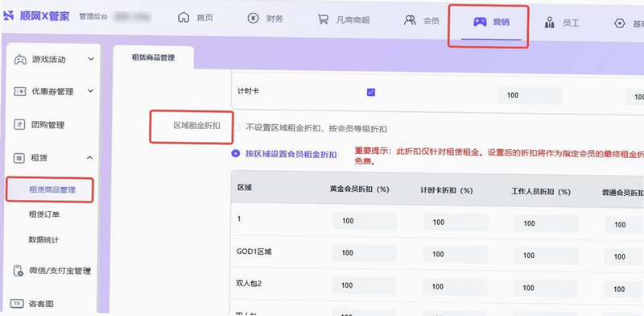The image size is (644, 316).
Task: Open 微信/支付宝管理 in the sidebar
Action: pos(60,271)
